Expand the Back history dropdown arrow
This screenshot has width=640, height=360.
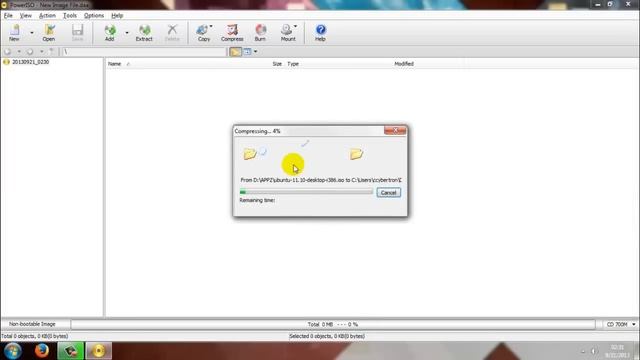coord(19,52)
